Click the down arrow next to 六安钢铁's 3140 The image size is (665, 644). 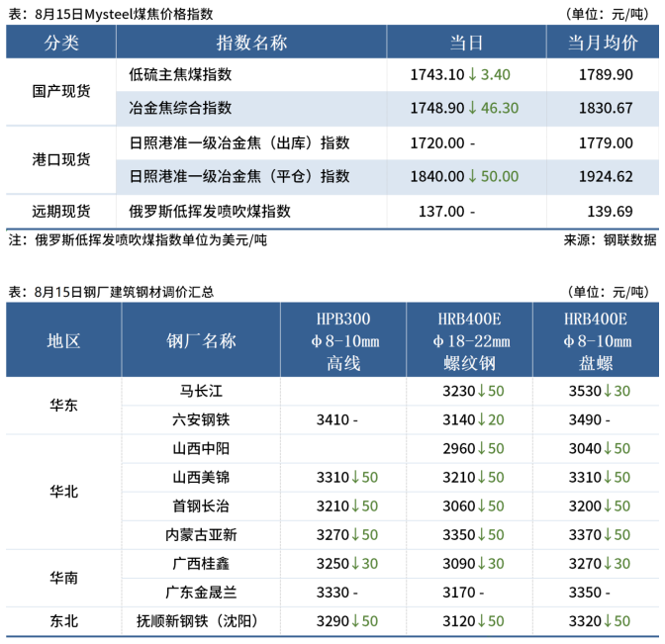tap(482, 419)
